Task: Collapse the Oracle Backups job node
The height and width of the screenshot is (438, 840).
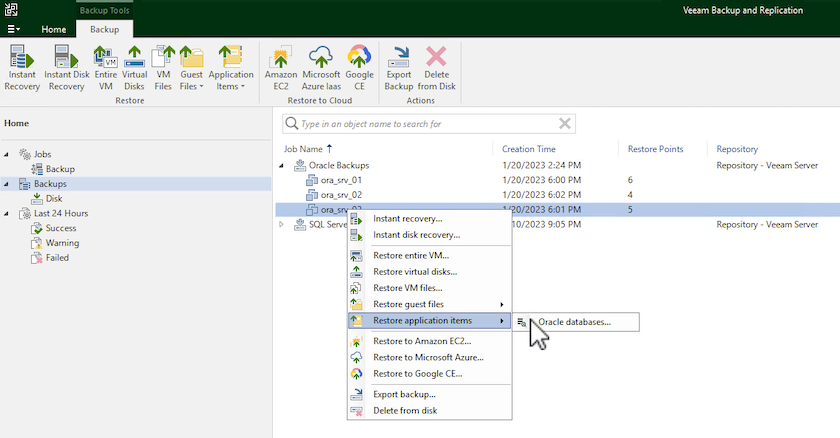Action: pos(282,165)
